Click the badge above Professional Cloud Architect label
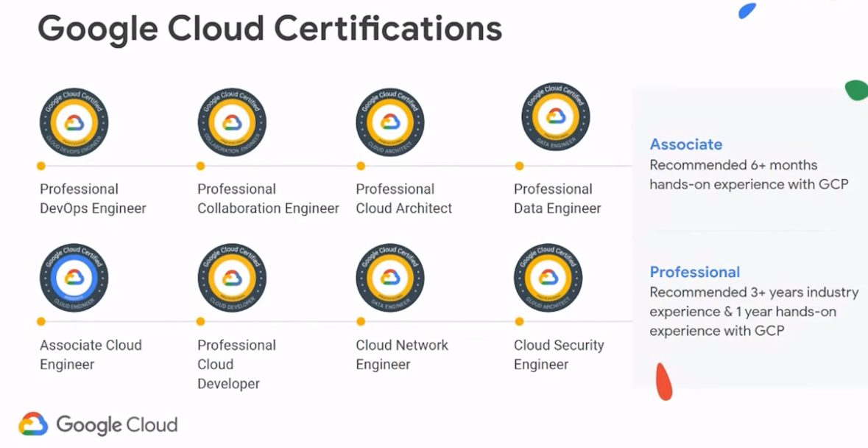This screenshot has height=448, width=868. pos(390,122)
